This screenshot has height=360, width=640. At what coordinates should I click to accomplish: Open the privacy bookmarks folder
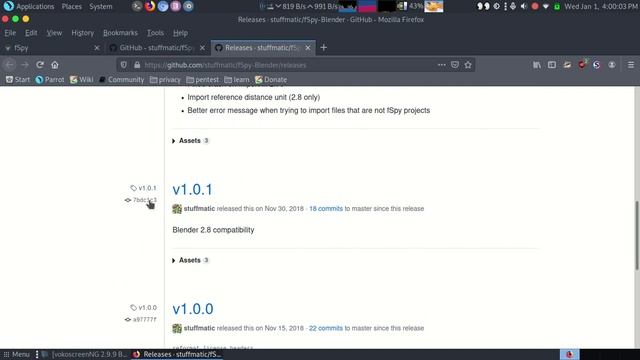point(165,80)
